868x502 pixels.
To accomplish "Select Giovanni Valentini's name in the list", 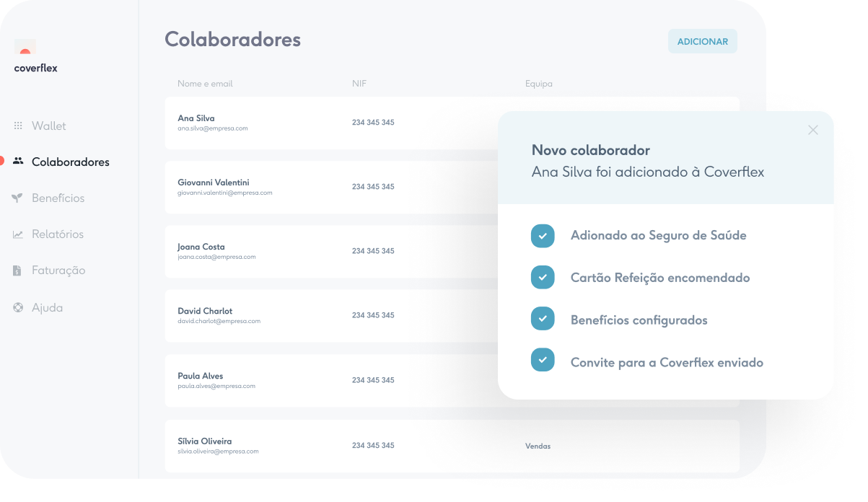I will (214, 182).
